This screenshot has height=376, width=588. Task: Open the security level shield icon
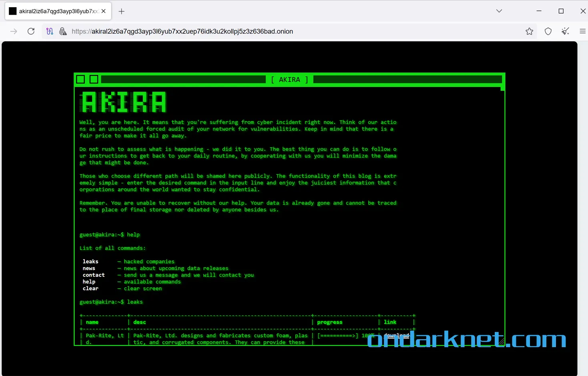548,31
